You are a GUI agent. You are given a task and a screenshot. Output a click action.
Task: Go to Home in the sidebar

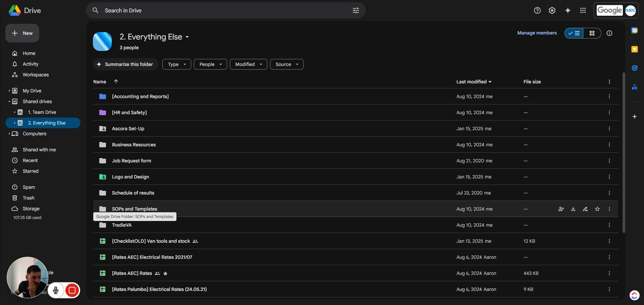click(29, 53)
